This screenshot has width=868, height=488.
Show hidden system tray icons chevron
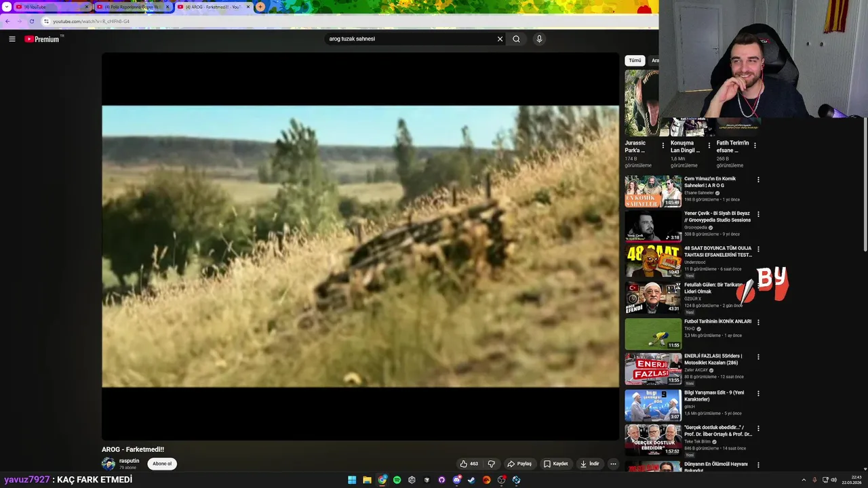[804, 480]
